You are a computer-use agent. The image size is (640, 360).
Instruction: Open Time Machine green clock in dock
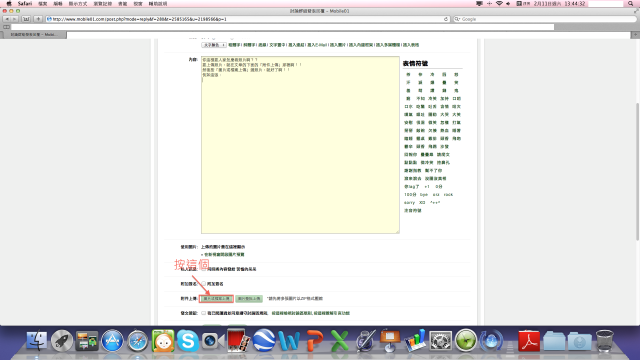466,340
